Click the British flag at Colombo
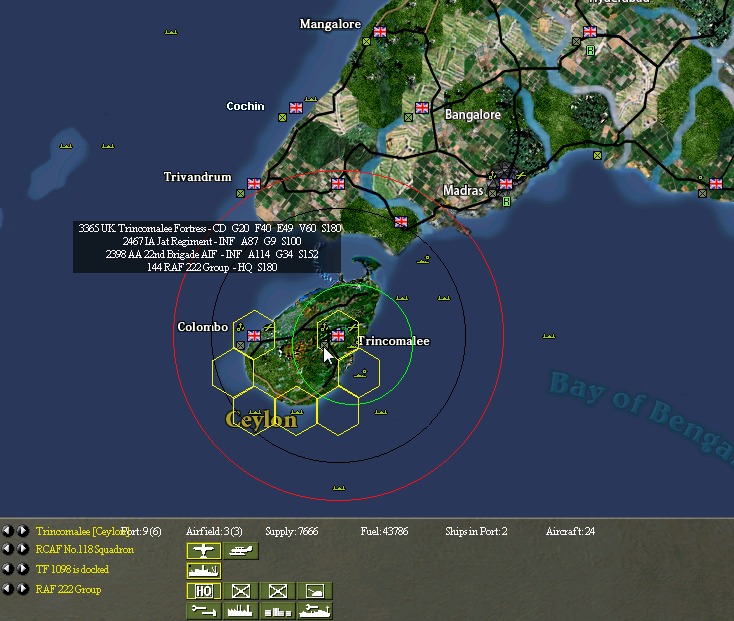Viewport: 734px width, 621px height. [x=254, y=336]
